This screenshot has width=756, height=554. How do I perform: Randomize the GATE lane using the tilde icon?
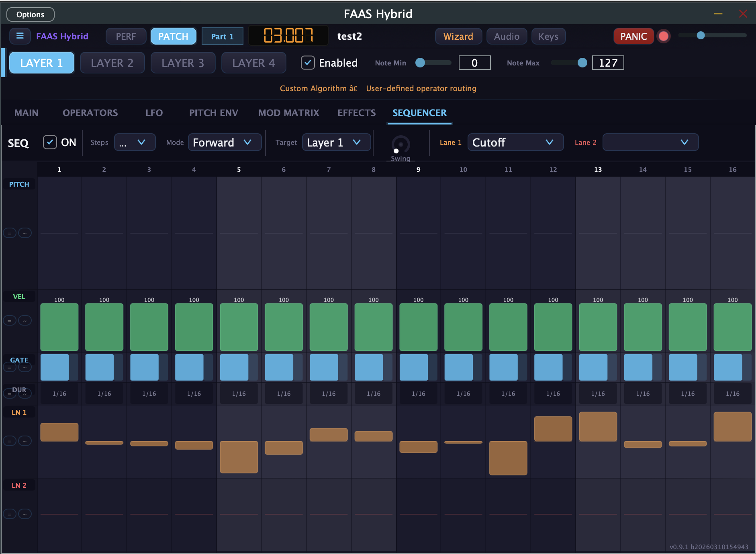25,367
